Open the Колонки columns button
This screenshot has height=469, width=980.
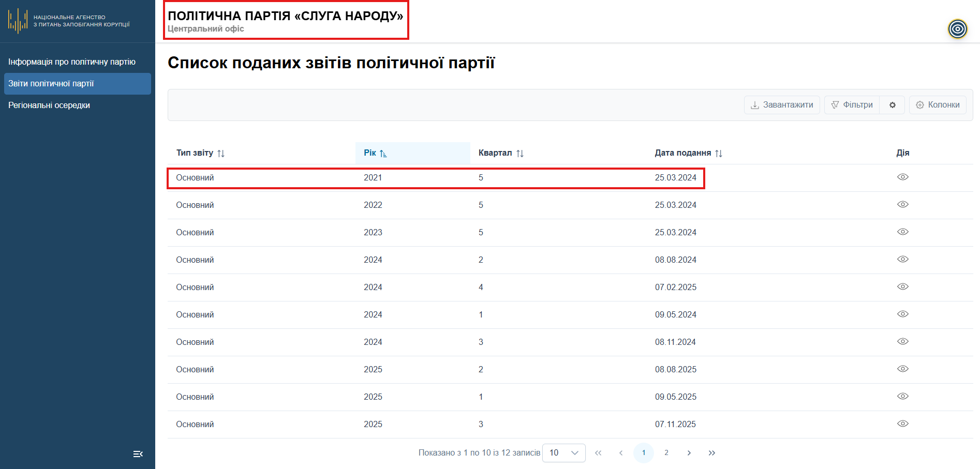point(938,105)
